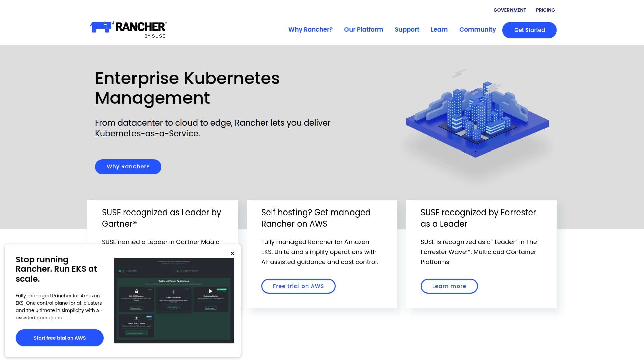Click 'SUSE named a Leader in Gartner Magic'

pos(161,242)
